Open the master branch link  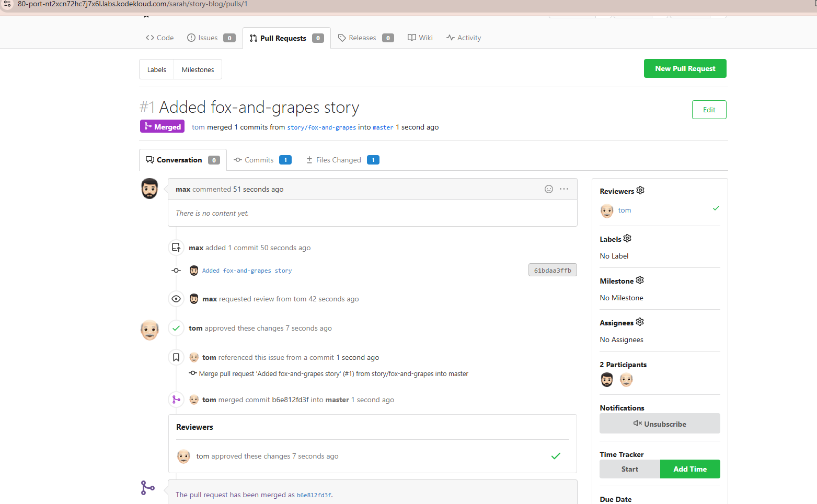pos(383,127)
